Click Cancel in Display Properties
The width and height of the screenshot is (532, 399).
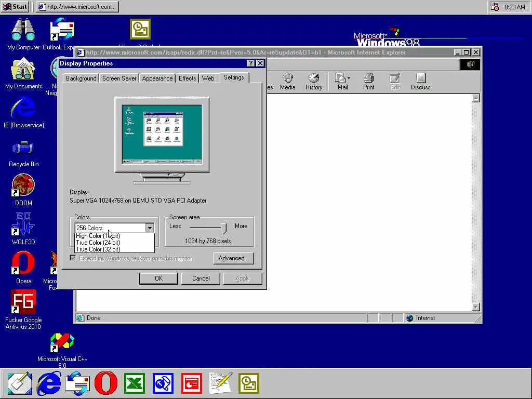tap(201, 278)
